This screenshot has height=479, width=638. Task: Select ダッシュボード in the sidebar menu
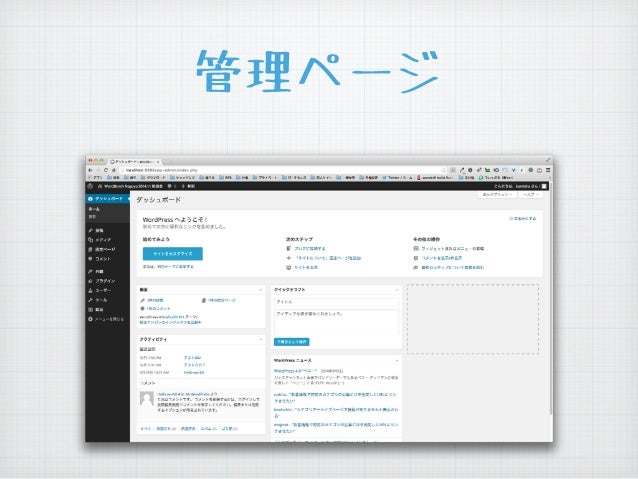pyautogui.click(x=108, y=199)
